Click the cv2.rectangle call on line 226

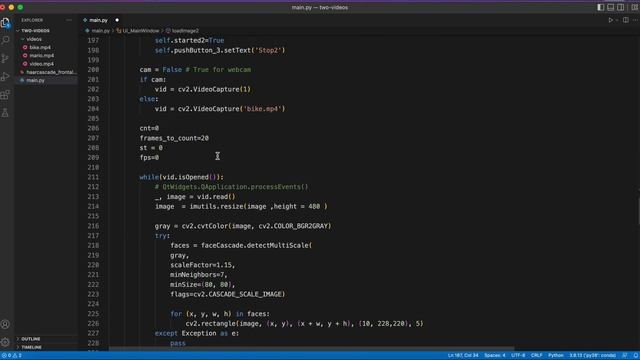point(304,324)
